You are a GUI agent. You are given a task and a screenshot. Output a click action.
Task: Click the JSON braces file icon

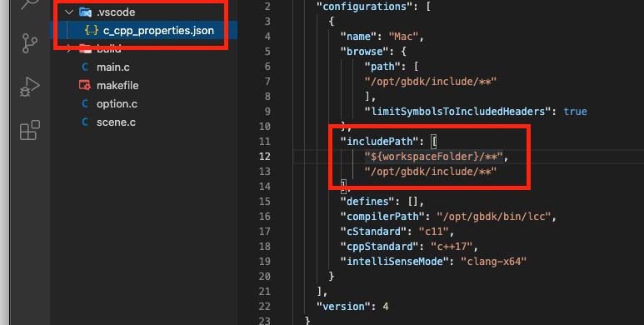point(91,30)
